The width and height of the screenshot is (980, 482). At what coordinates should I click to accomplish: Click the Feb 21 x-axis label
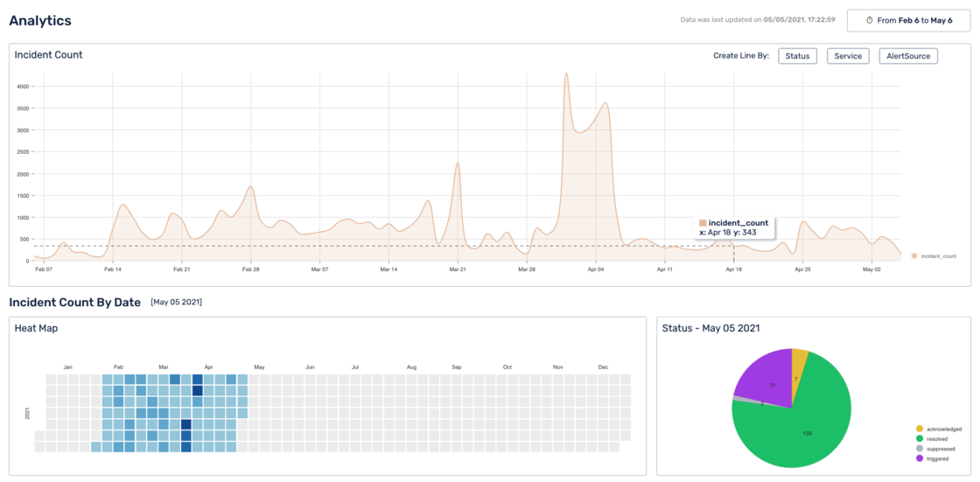182,269
